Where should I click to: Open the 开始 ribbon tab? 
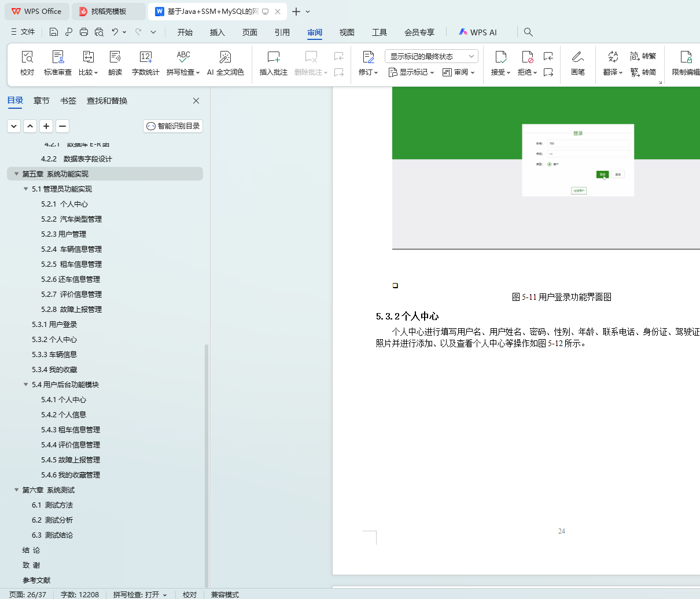click(185, 32)
